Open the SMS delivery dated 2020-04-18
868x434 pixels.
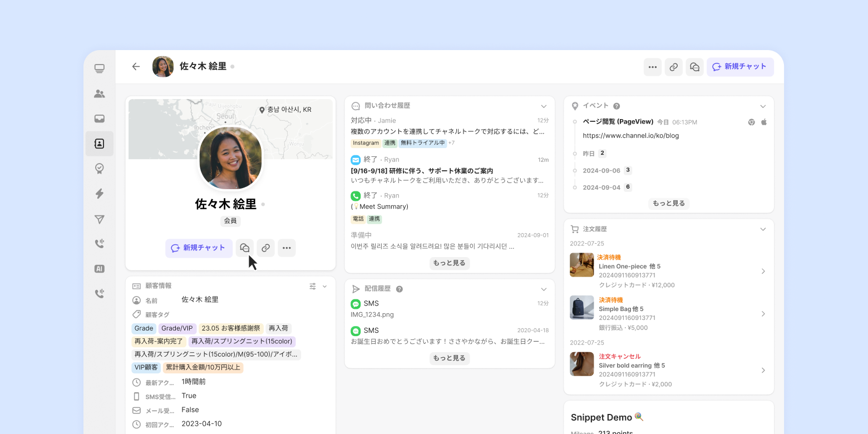pos(450,336)
